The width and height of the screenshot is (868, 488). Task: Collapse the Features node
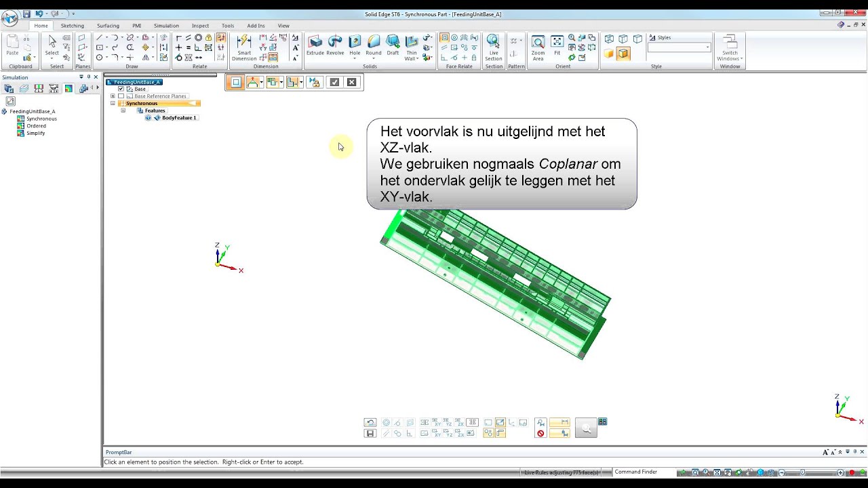[123, 110]
